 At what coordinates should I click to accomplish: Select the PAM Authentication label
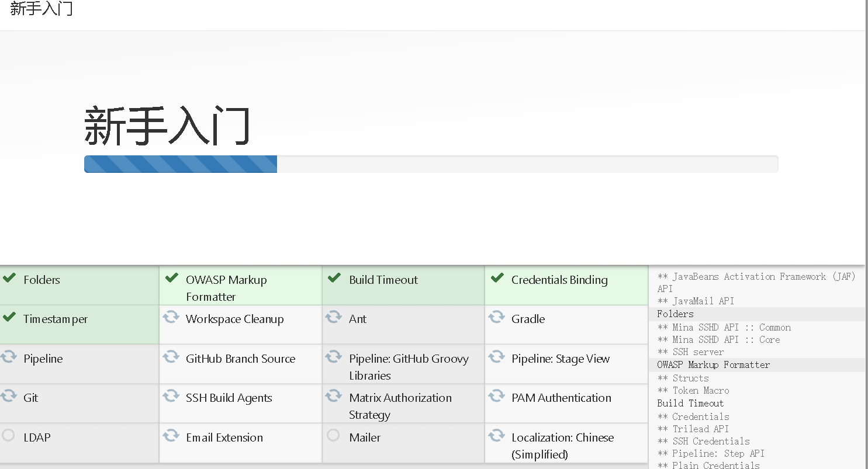click(561, 398)
